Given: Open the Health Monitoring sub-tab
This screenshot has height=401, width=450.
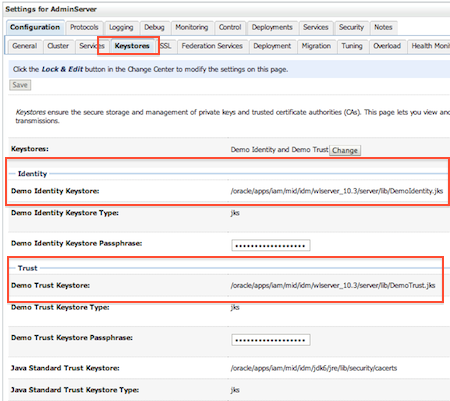Looking at the screenshot, I should [430, 46].
